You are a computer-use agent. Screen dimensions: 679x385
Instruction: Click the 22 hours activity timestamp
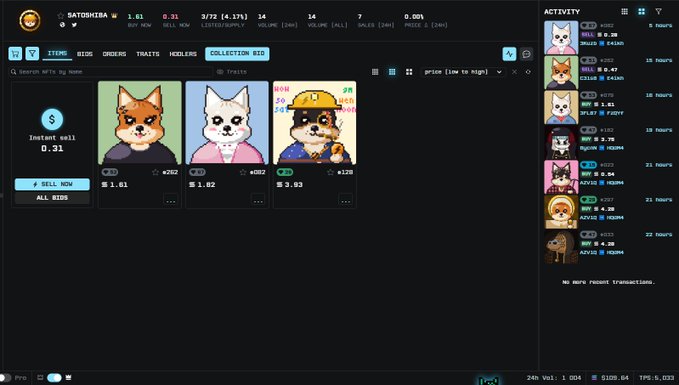click(x=659, y=235)
